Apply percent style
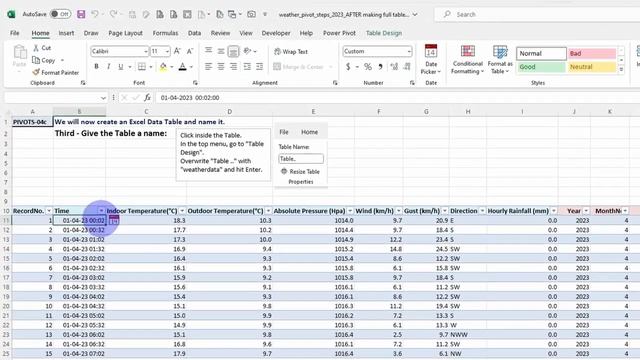640x360 pixels. [368, 67]
